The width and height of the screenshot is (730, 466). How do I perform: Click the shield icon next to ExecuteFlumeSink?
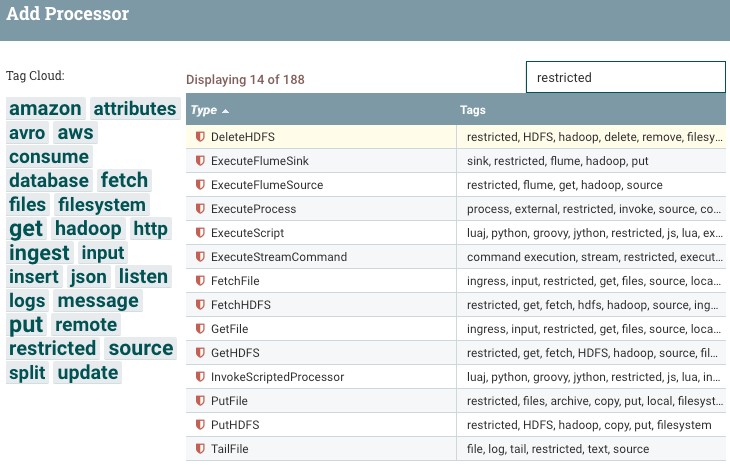200,161
